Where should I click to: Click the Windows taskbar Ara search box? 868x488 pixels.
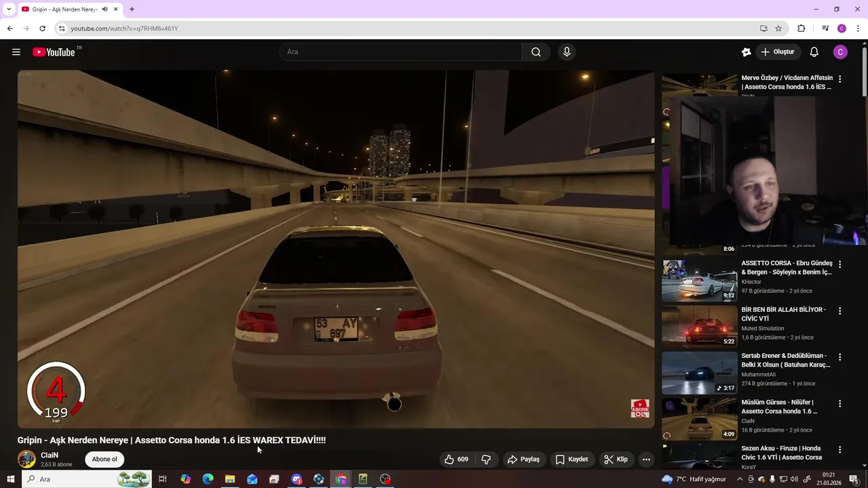[x=86, y=479]
